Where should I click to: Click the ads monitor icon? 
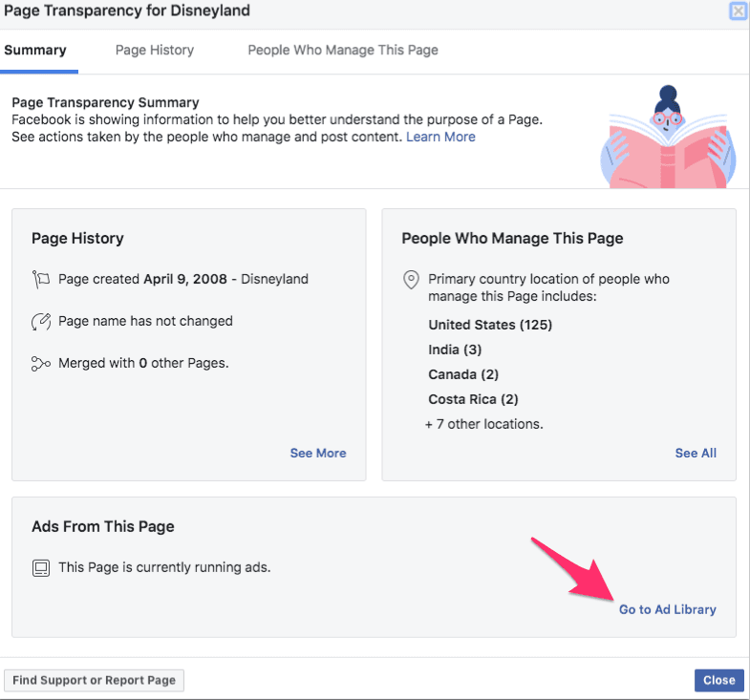click(40, 567)
